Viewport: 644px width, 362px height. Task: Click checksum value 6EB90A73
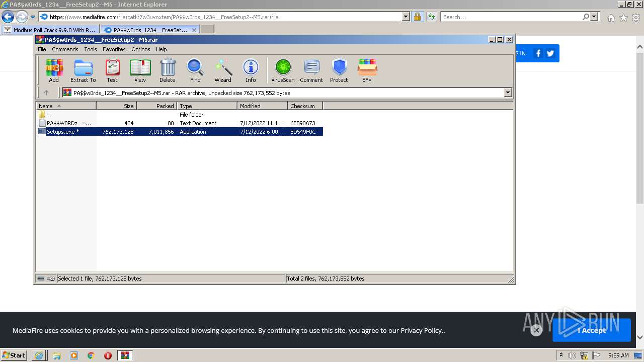click(303, 123)
